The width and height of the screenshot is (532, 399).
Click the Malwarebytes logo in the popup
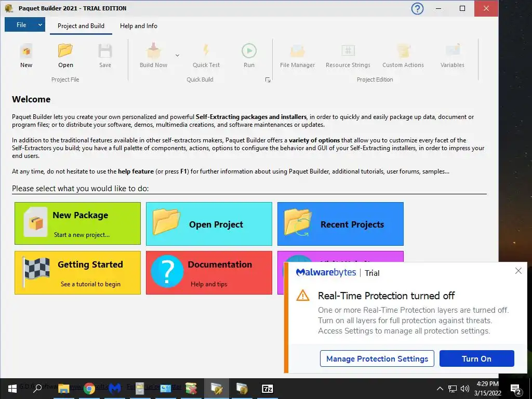coord(326,273)
